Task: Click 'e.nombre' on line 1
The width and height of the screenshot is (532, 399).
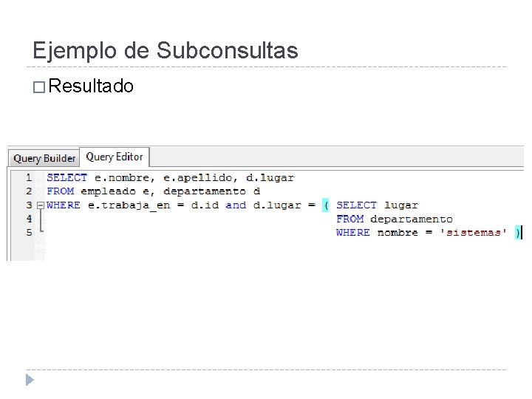Action: [x=121, y=177]
